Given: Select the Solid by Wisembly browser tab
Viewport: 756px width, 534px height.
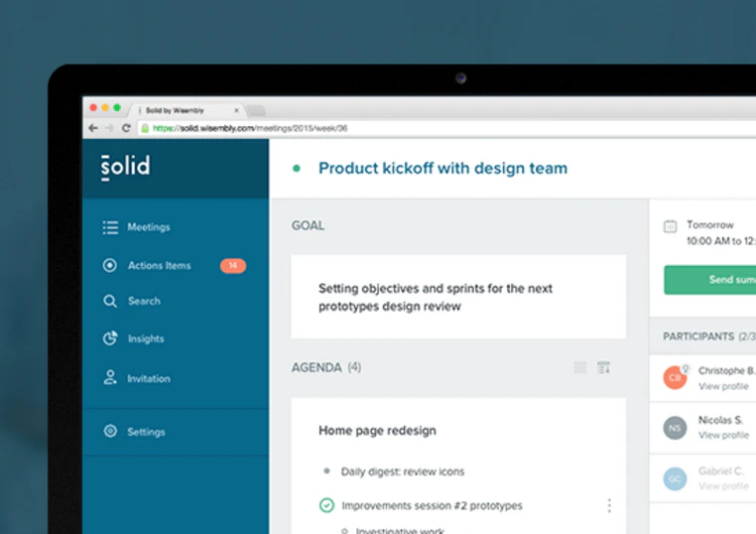Looking at the screenshot, I should coord(186,110).
